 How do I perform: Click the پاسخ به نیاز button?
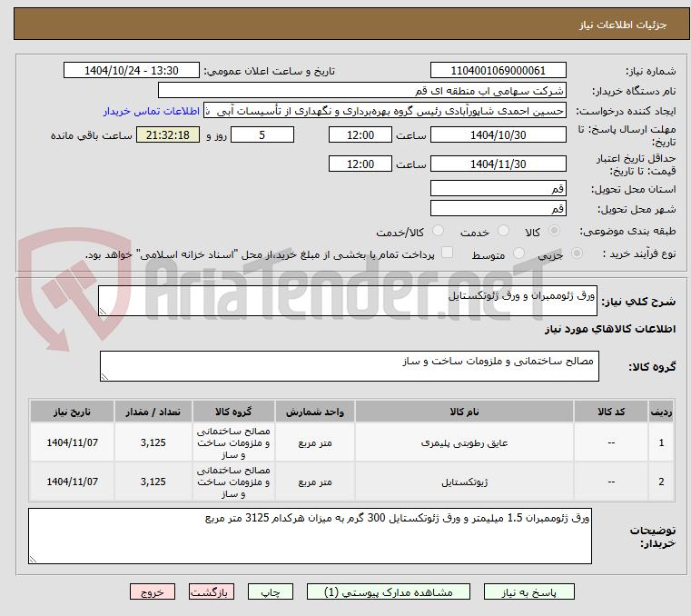[x=528, y=591]
